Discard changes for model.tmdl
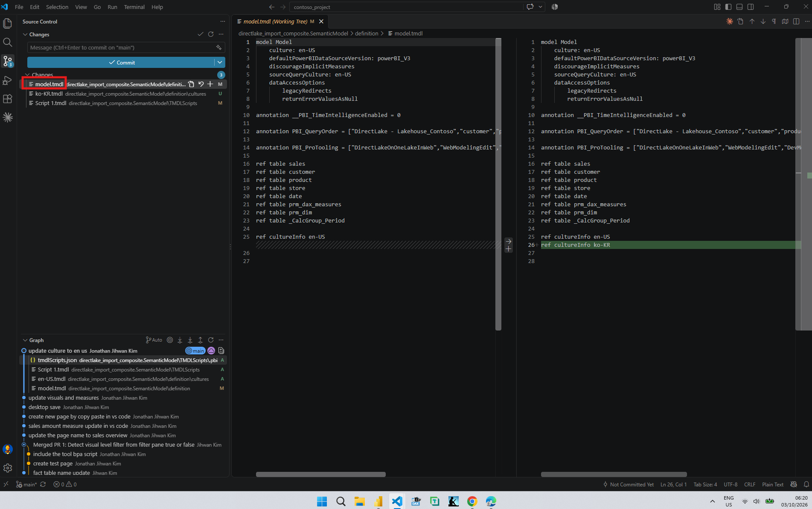Screen dimensions: 812x509 point(201,84)
